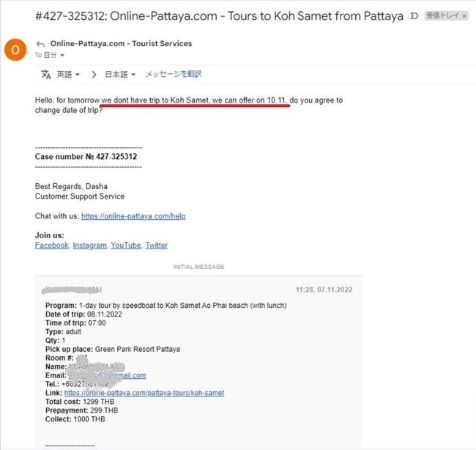This screenshot has width=476, height=450.
Task: Expand the 'To 自分' recipient details
Action: tap(62, 55)
